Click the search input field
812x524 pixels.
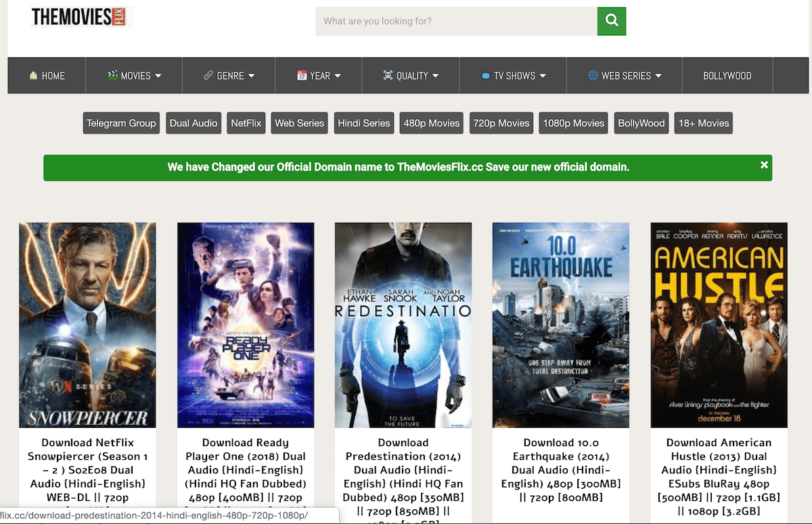point(456,21)
